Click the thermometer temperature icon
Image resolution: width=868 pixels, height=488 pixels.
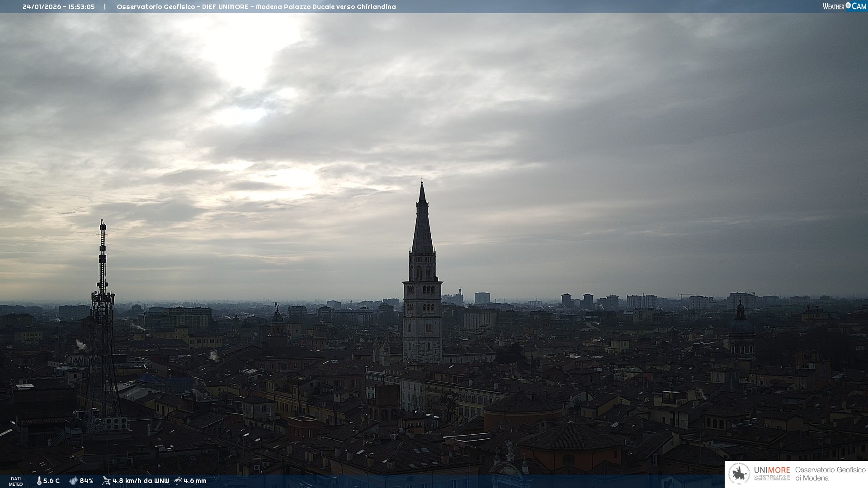tap(39, 481)
